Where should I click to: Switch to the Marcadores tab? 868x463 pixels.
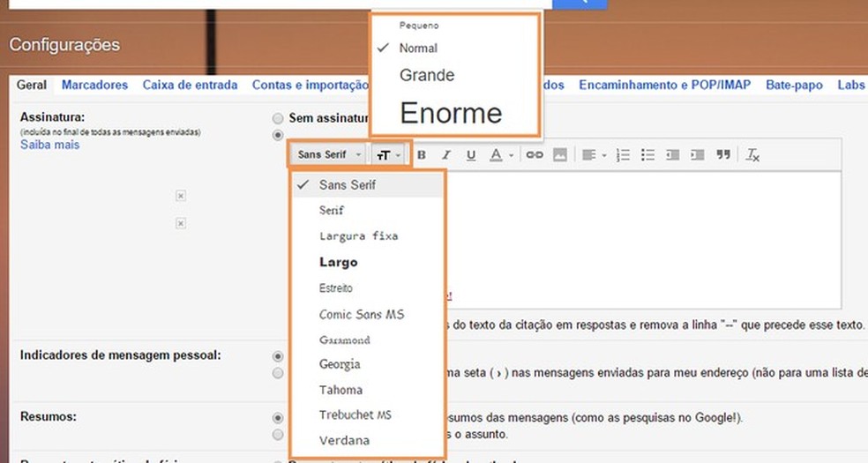coord(94,86)
